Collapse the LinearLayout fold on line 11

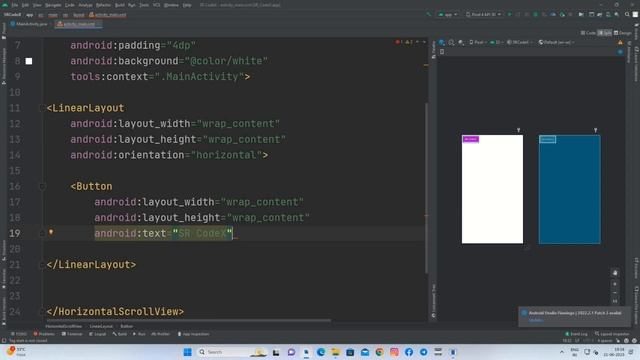click(42, 108)
